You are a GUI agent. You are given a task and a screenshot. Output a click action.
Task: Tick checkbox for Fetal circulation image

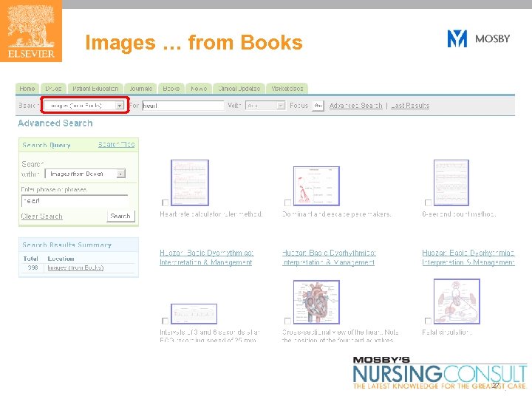tap(428, 321)
